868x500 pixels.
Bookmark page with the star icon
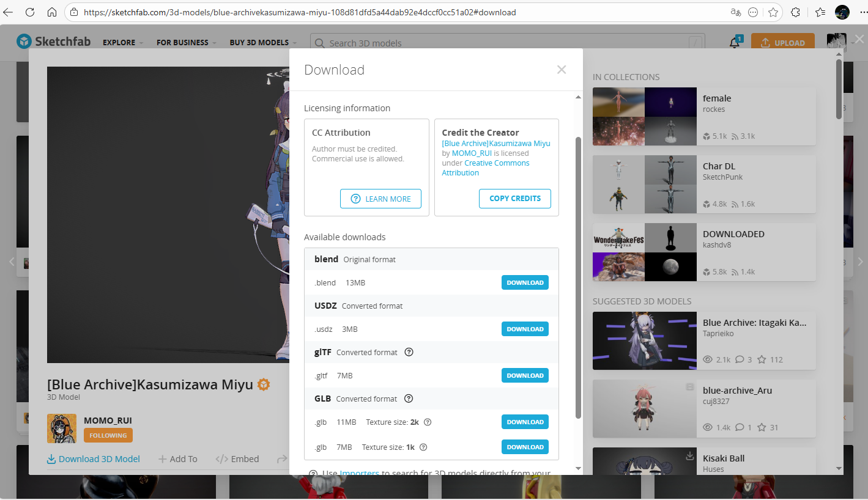(773, 12)
